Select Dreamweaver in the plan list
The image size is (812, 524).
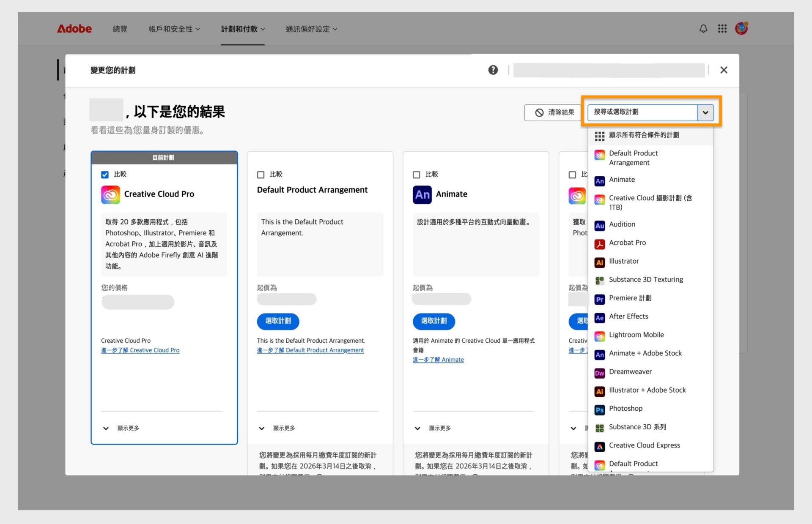tap(630, 372)
